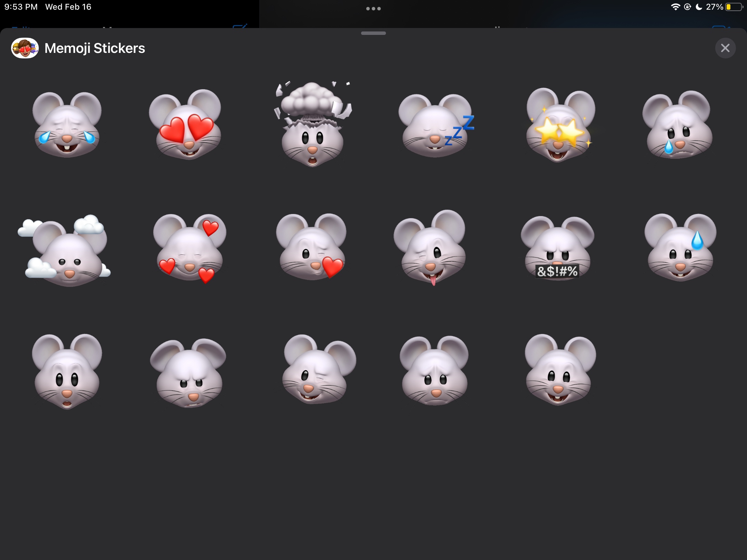Tap the surprised open-mouth mouse sticker

tap(67, 371)
